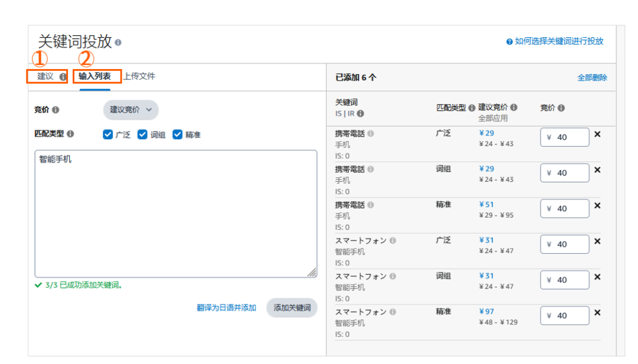Remove スマートフォン 广泛 keyword with X
This screenshot has height=364, width=638.
597,241
